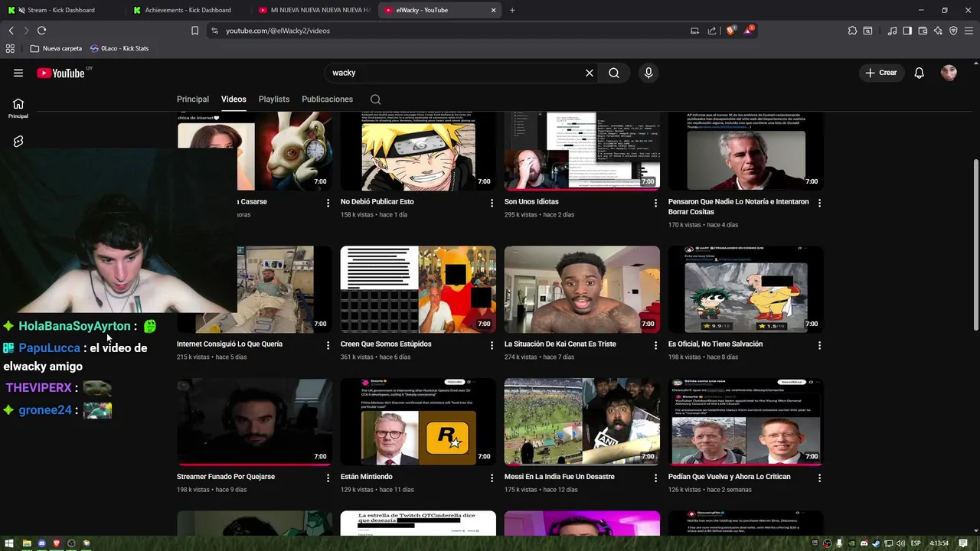
Task: Open the Windows Start menu
Action: coord(9,543)
